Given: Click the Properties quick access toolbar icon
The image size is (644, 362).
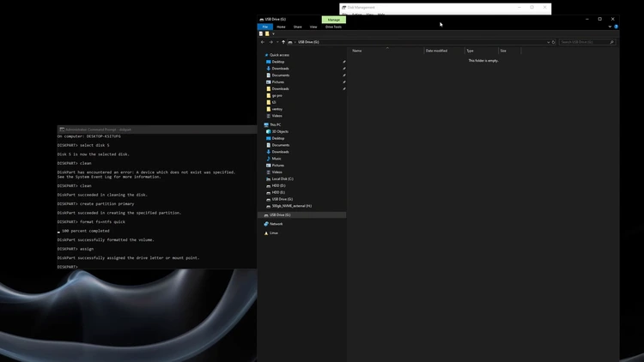Looking at the screenshot, I should pos(261,33).
